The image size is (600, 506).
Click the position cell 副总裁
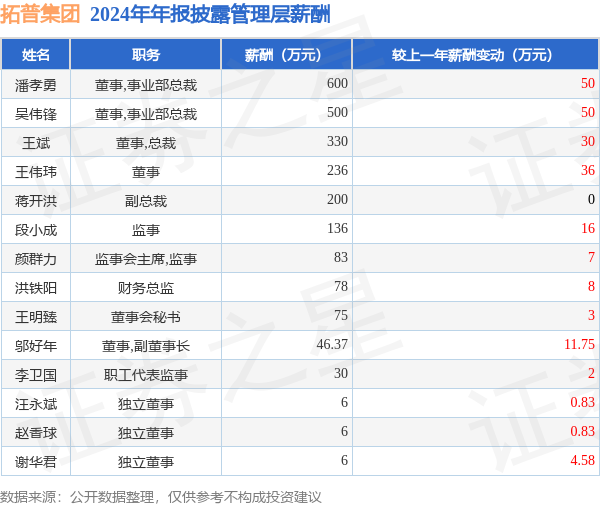[x=146, y=201]
